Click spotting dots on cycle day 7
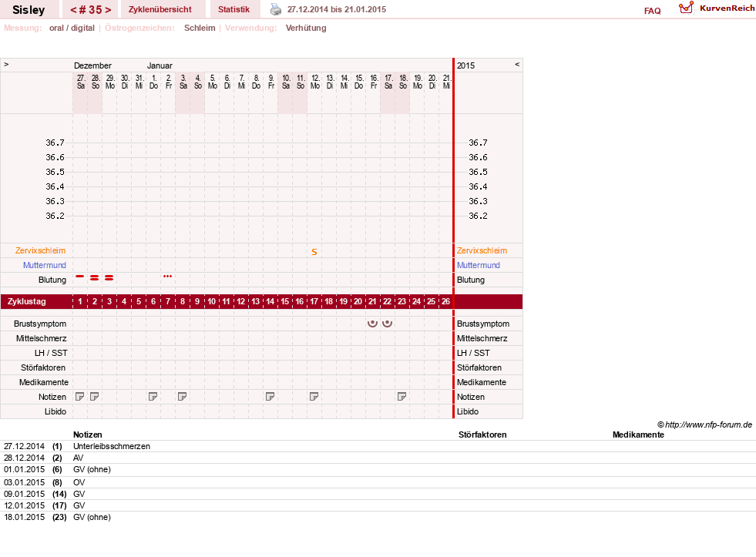The width and height of the screenshot is (756, 557). [168, 276]
